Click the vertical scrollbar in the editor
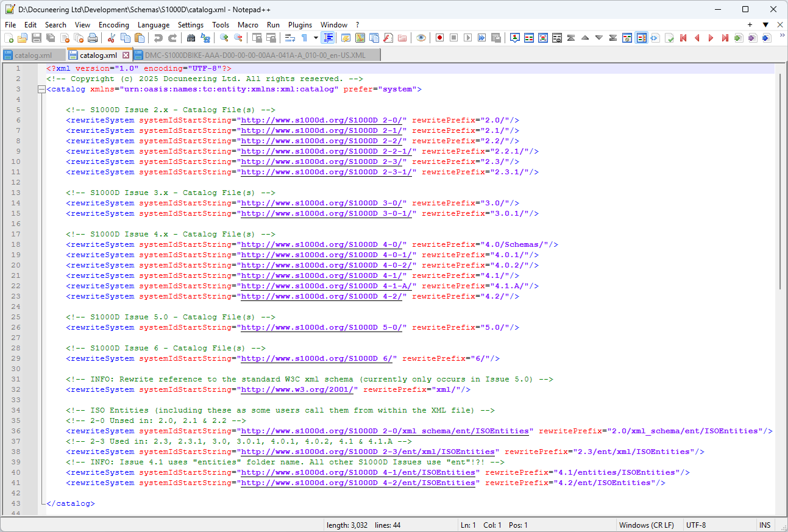This screenshot has height=532, width=788. (780, 183)
